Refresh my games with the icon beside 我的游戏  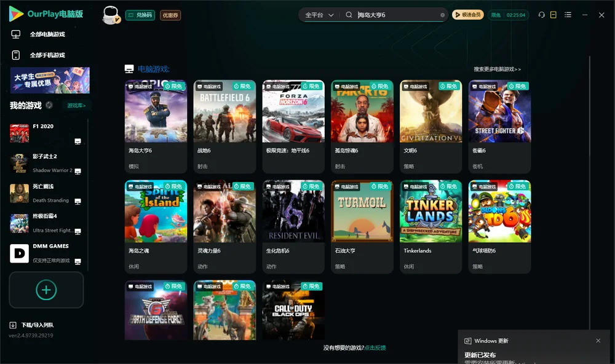point(49,105)
